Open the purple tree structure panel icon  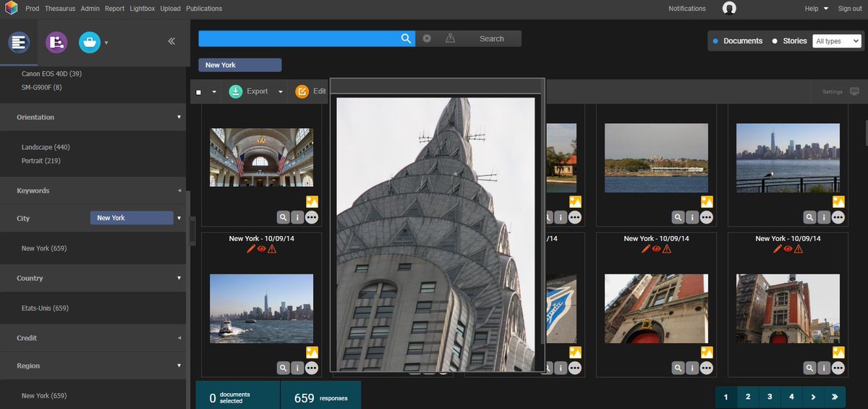[56, 43]
